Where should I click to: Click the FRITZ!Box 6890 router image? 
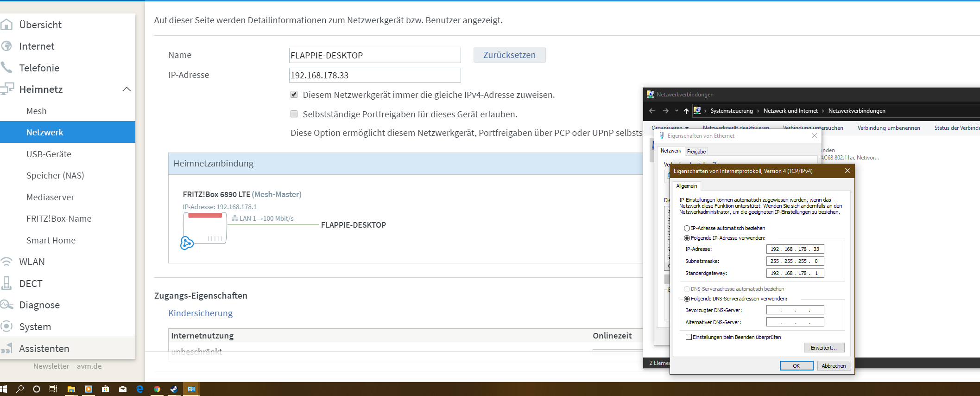click(x=205, y=228)
